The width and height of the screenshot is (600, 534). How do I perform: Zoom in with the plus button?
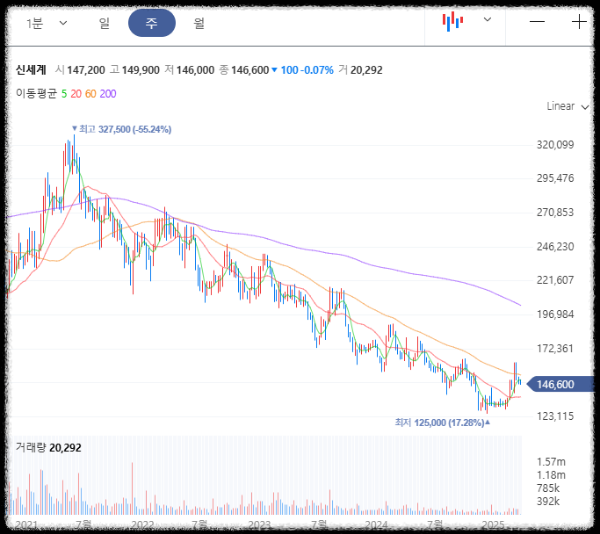(x=579, y=22)
